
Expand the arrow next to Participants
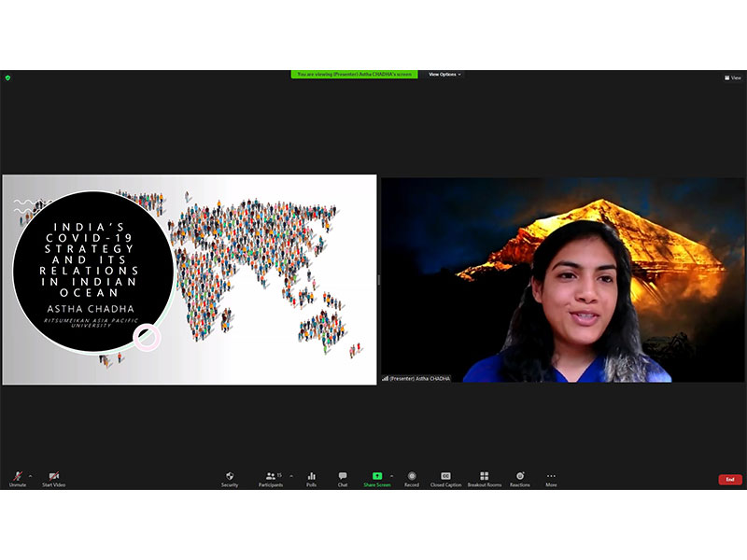click(x=291, y=475)
